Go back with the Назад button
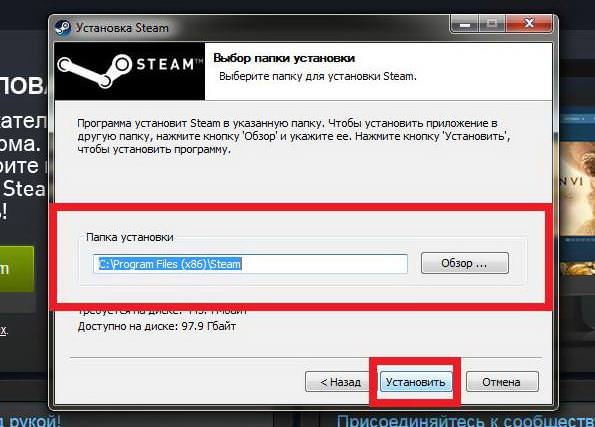 pos(338,382)
